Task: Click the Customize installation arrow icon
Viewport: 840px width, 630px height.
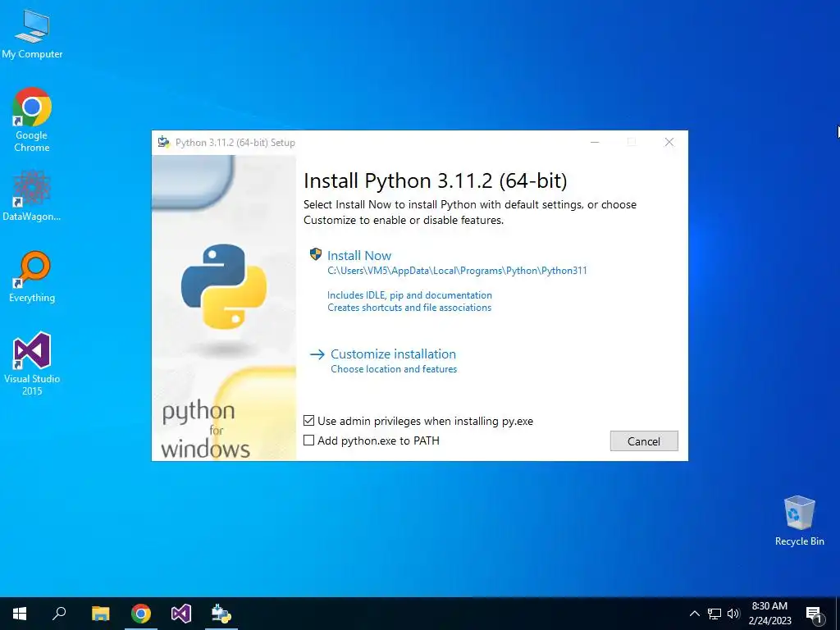Action: pos(317,354)
